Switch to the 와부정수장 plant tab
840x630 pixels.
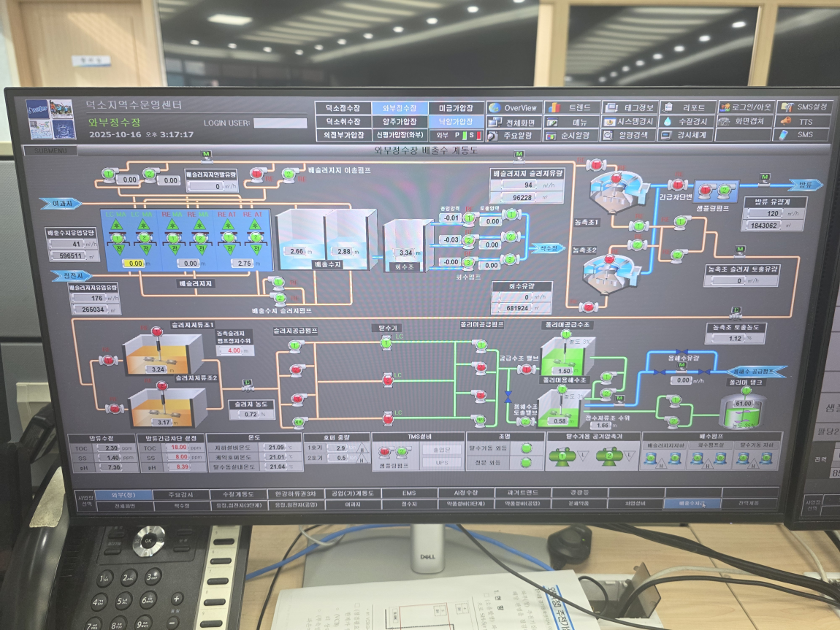click(x=400, y=108)
